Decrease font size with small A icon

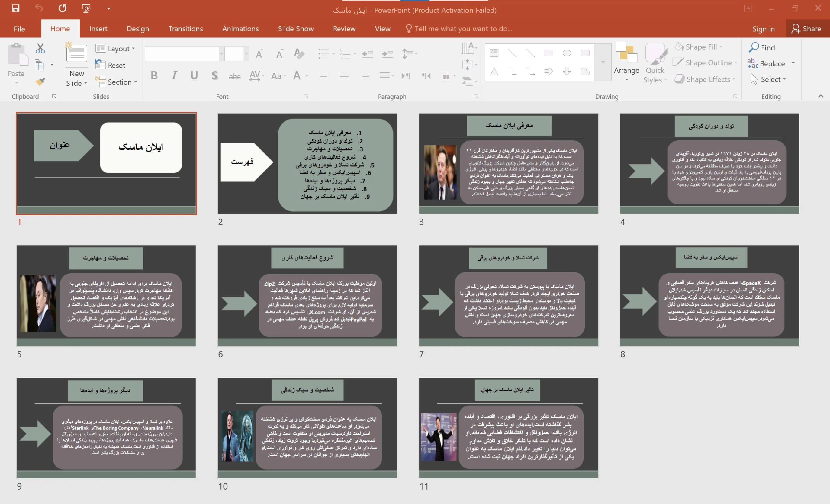point(279,54)
